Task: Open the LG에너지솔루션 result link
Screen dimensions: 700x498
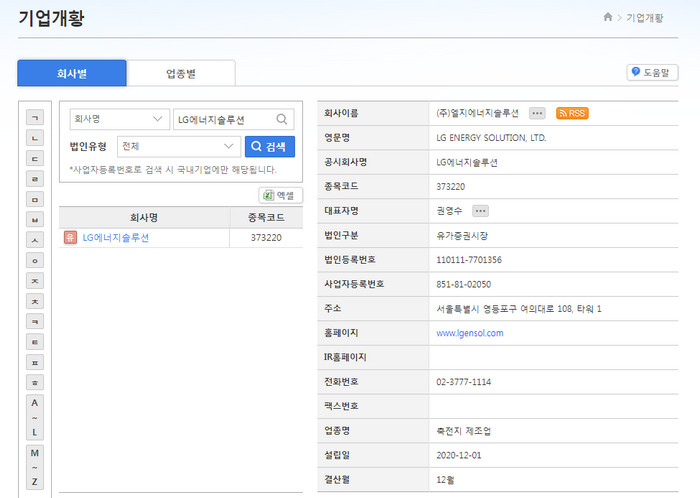Action: tap(116, 237)
